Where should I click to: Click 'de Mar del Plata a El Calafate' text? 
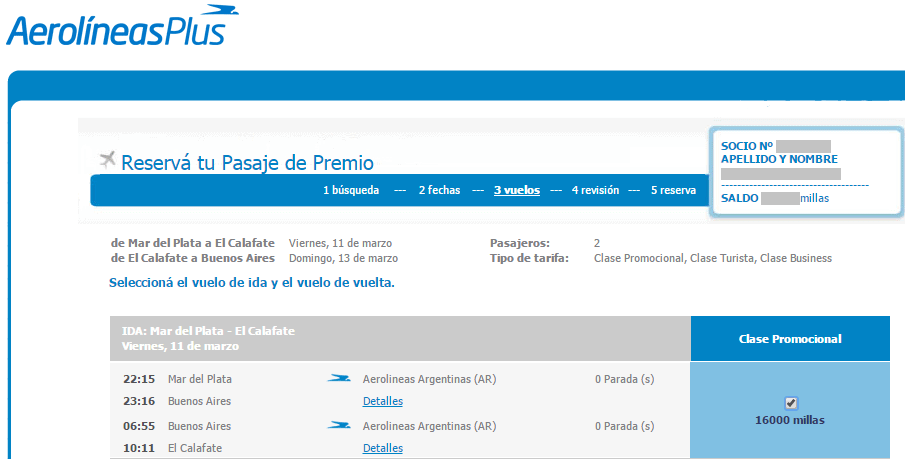pyautogui.click(x=193, y=243)
